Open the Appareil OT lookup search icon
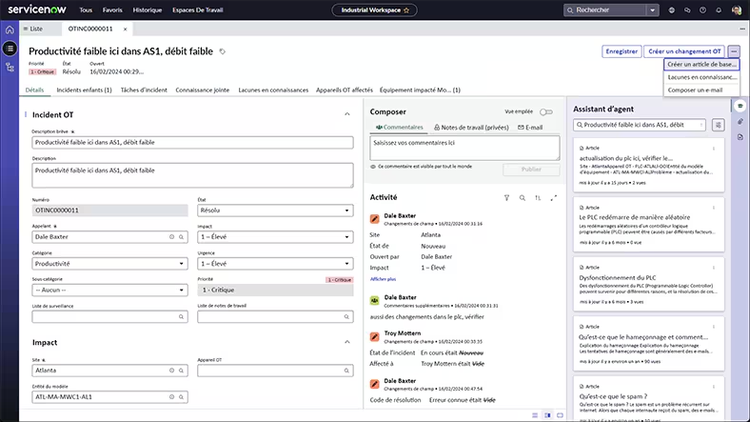Viewport: 750px width, 422px height. click(347, 370)
